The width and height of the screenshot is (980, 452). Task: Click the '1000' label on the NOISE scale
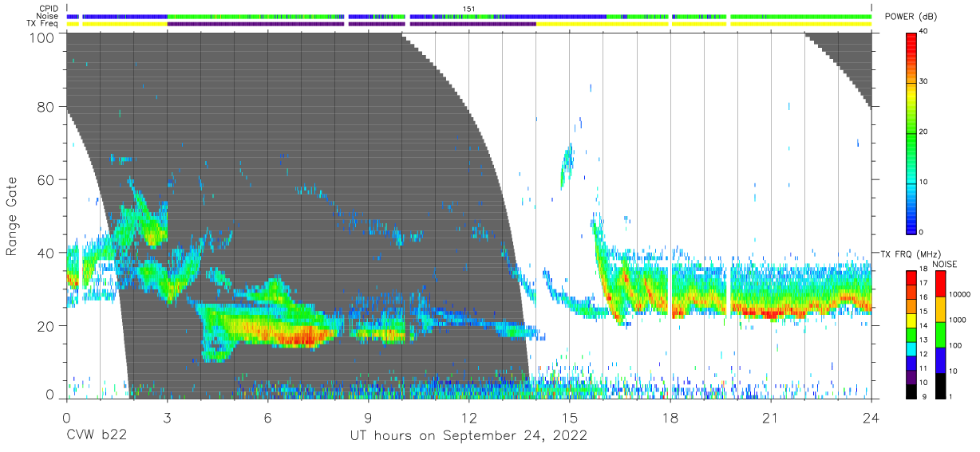coord(957,320)
